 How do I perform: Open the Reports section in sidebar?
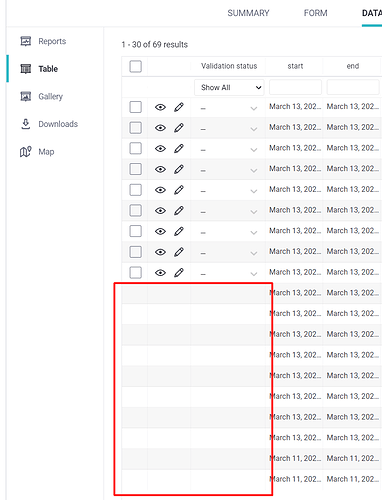point(43,41)
